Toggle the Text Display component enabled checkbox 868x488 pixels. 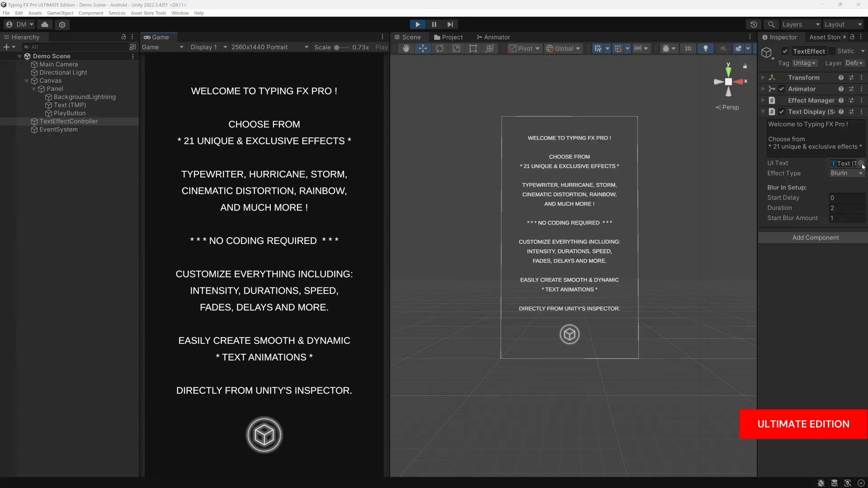point(782,112)
